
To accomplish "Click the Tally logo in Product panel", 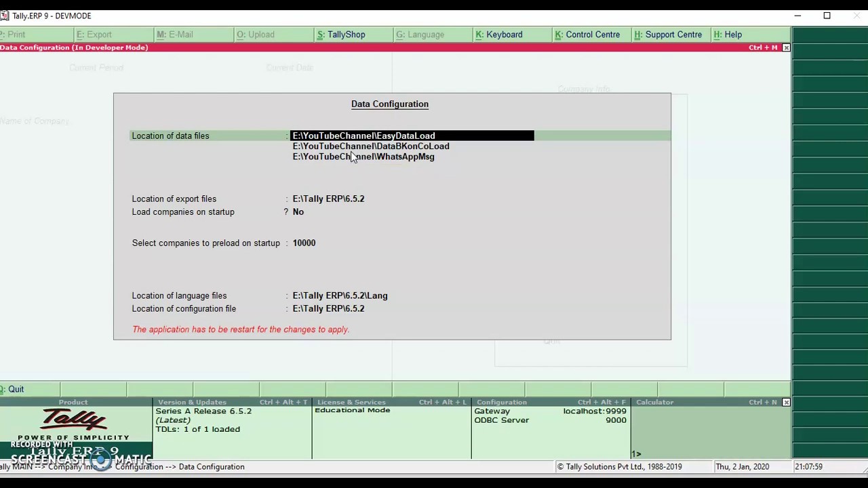I will (x=75, y=420).
